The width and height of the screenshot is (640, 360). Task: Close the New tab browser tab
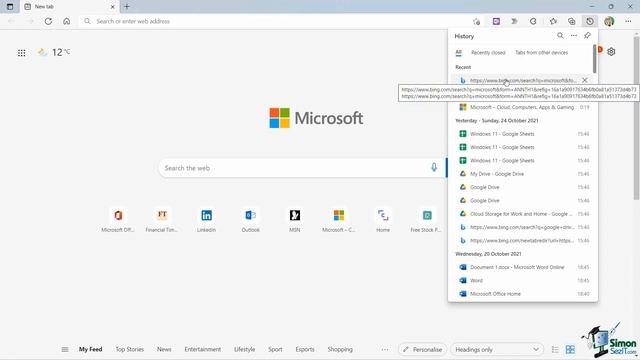click(x=113, y=7)
